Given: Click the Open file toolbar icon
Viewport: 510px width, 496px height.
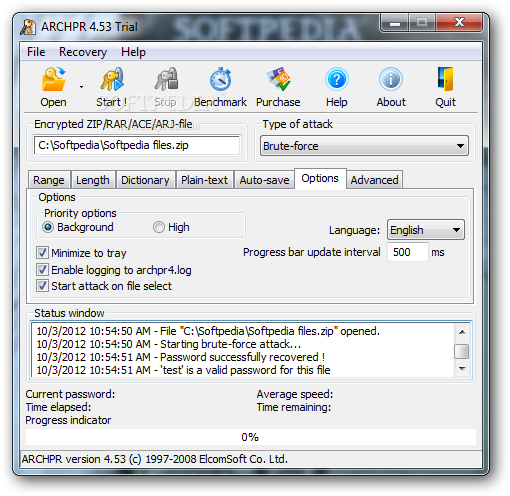Looking at the screenshot, I should [53, 79].
